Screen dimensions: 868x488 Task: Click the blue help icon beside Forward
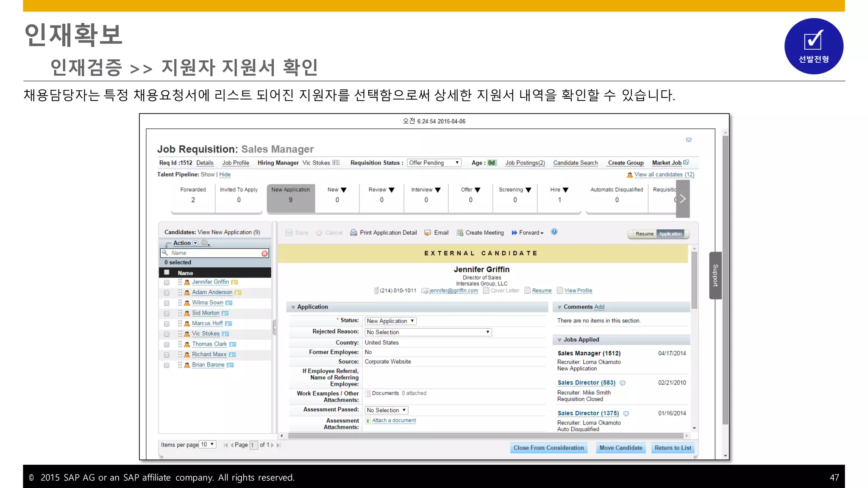[x=554, y=232]
